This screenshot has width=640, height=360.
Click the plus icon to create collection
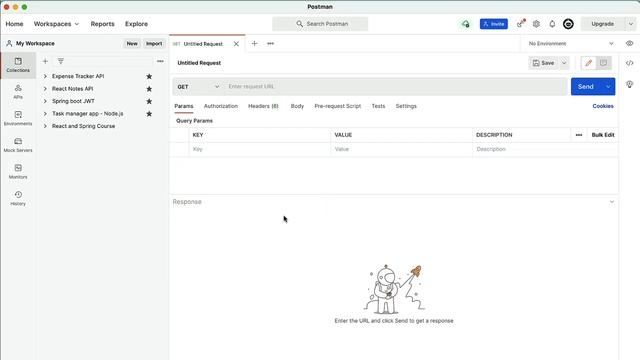click(45, 61)
